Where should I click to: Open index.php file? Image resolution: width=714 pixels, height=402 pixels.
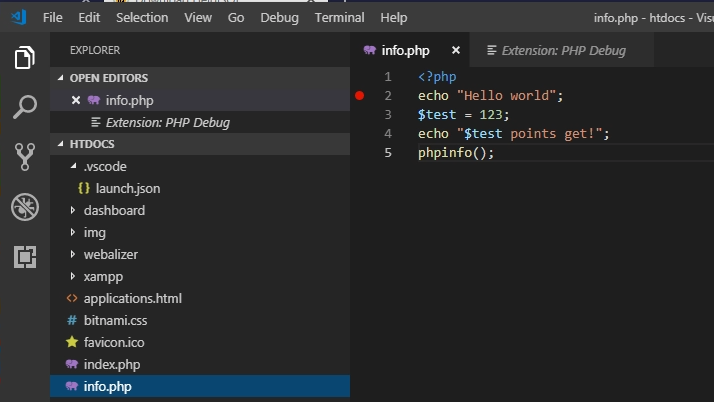(x=200, y=364)
